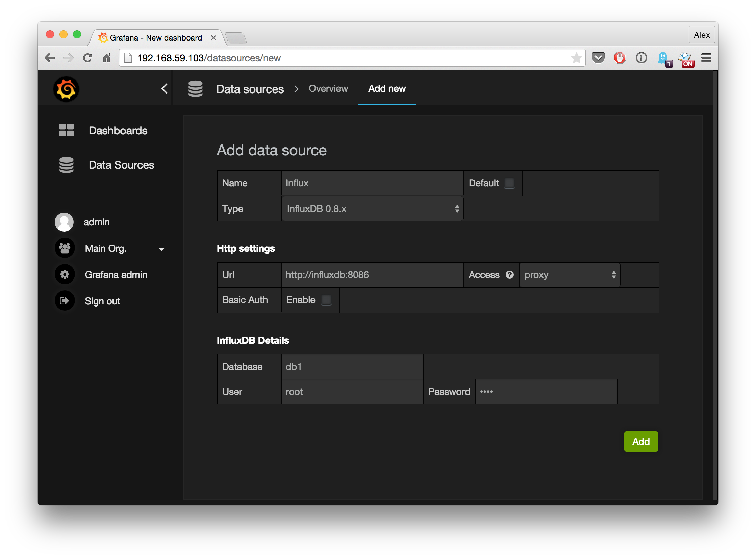This screenshot has height=559, width=756.
Task: Click the admin user link
Action: click(97, 222)
